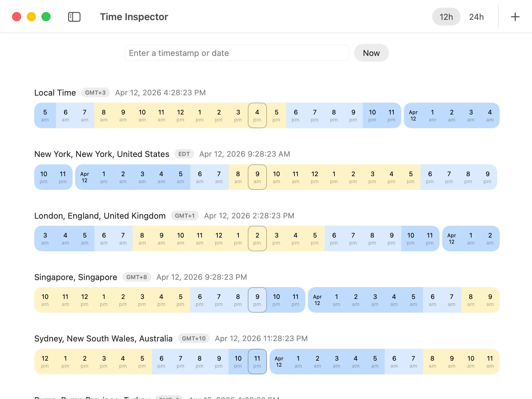532x399 pixels.
Task: Click the GMT+1 badge beside London
Action: point(185,216)
